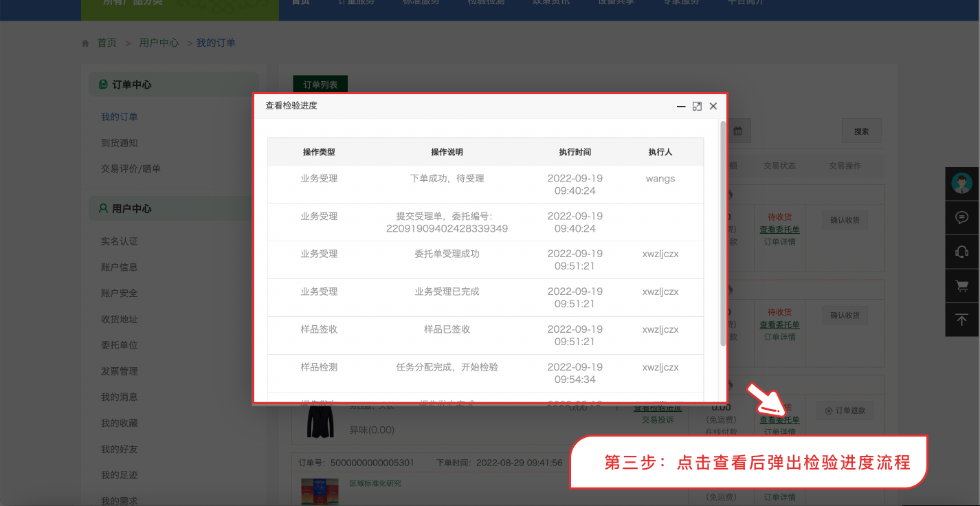Click the 下单成功，待受理 cell
Screen dimensions: 980x506
447,179
